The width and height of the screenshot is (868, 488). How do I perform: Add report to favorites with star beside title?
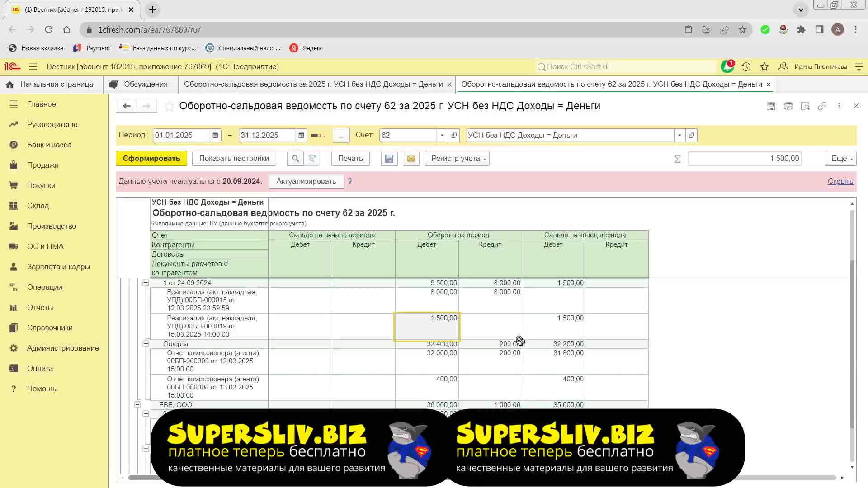click(169, 106)
